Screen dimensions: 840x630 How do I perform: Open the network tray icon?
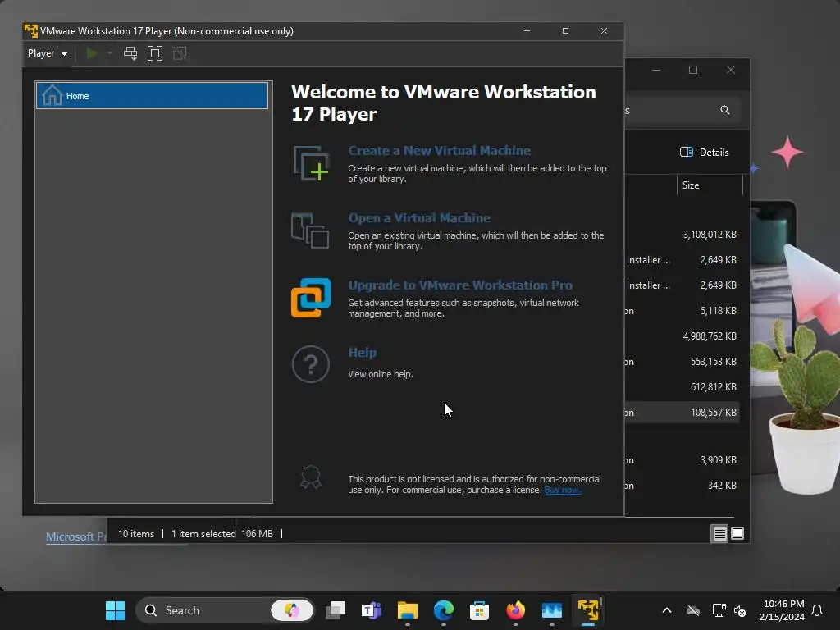[x=719, y=610]
